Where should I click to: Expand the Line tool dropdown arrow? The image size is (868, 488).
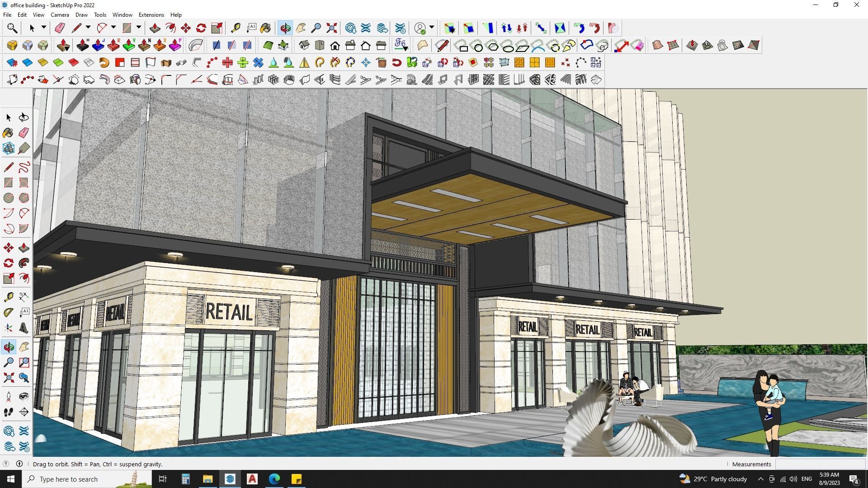click(x=88, y=28)
